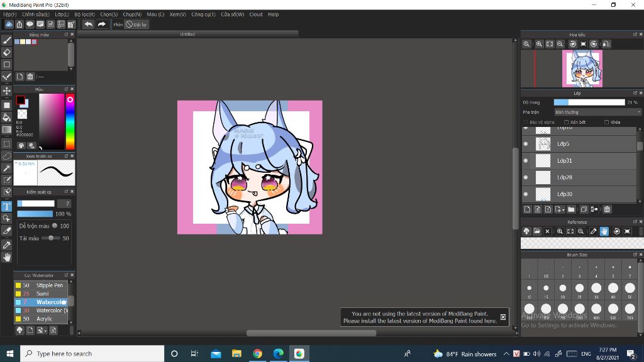Duplicate the layer icon
Screen dimensions: 644x362
[x=584, y=209]
